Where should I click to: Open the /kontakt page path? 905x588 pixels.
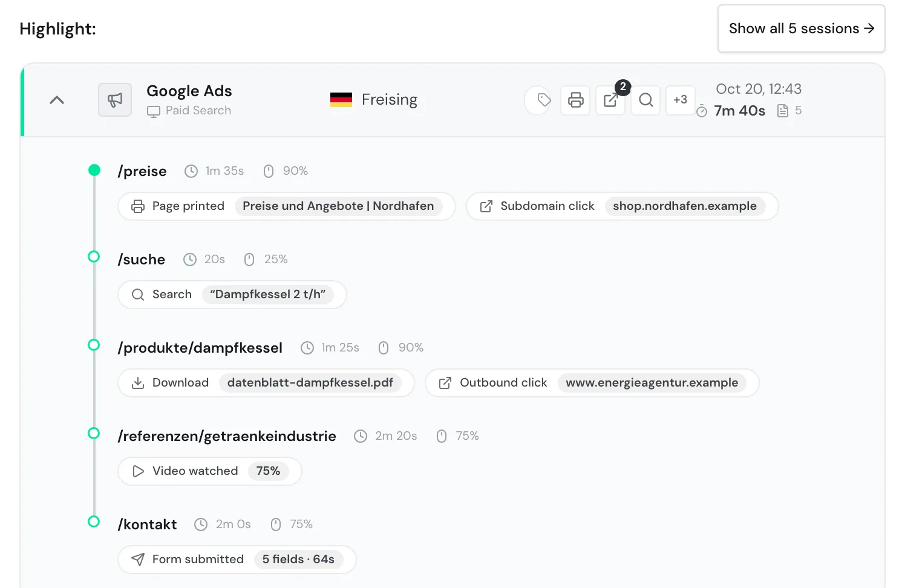pos(147,524)
